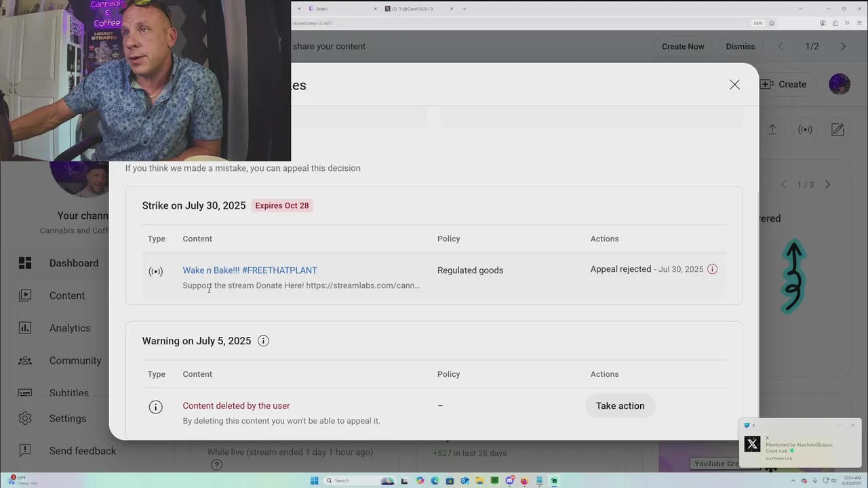
Task: Select the Appeal rejected status text
Action: pyautogui.click(x=620, y=269)
